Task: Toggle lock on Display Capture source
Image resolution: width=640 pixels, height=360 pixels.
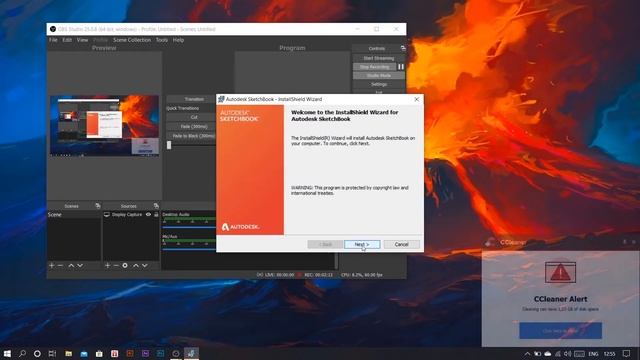Action: coord(156,214)
